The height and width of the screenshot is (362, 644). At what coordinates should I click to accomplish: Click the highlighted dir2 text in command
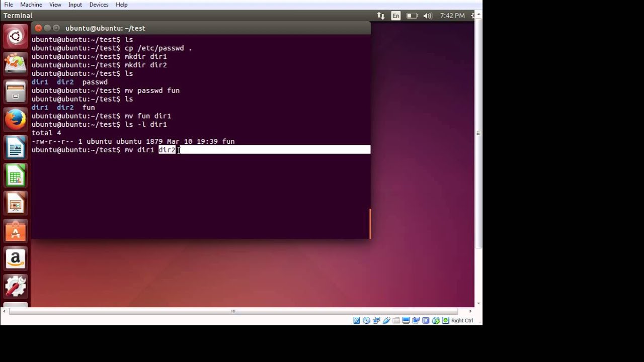(x=167, y=150)
